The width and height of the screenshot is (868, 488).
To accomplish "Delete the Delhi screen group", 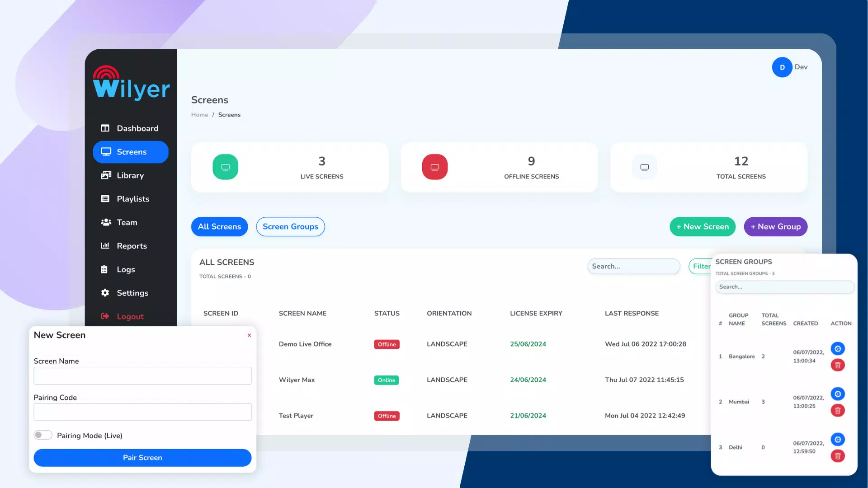I will click(x=838, y=456).
